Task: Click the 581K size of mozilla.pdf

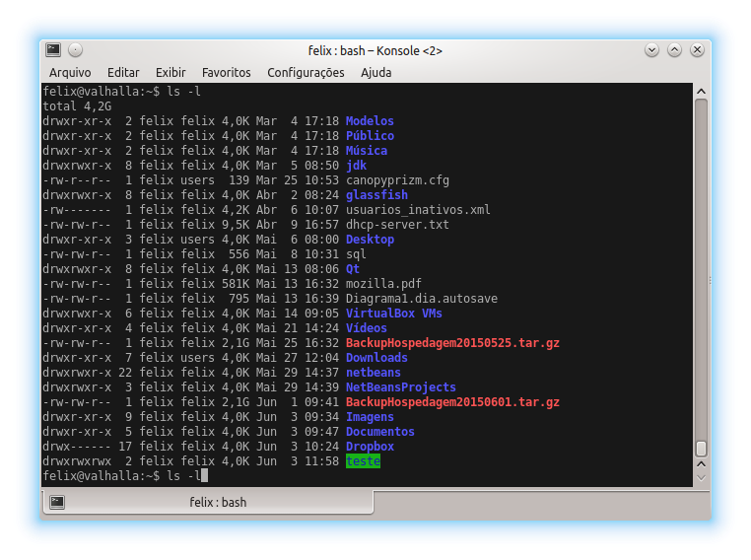Action: [236, 284]
